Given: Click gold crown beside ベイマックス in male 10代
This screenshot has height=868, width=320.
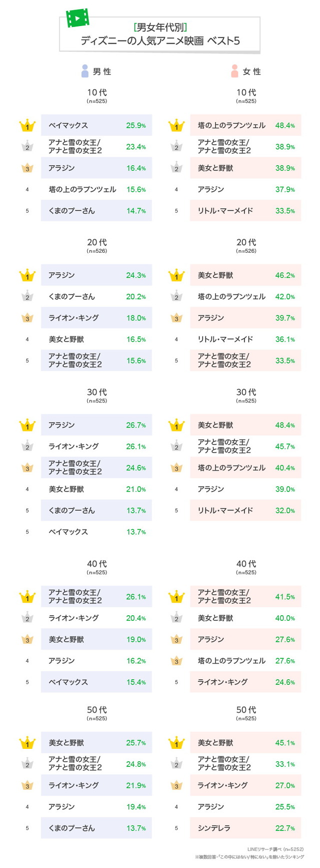Looking at the screenshot, I should (x=27, y=126).
